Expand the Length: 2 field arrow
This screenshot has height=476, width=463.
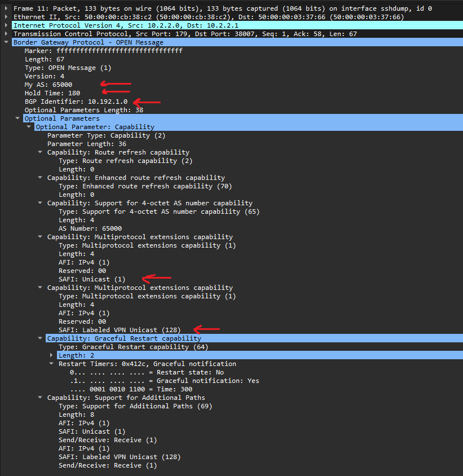coord(51,355)
